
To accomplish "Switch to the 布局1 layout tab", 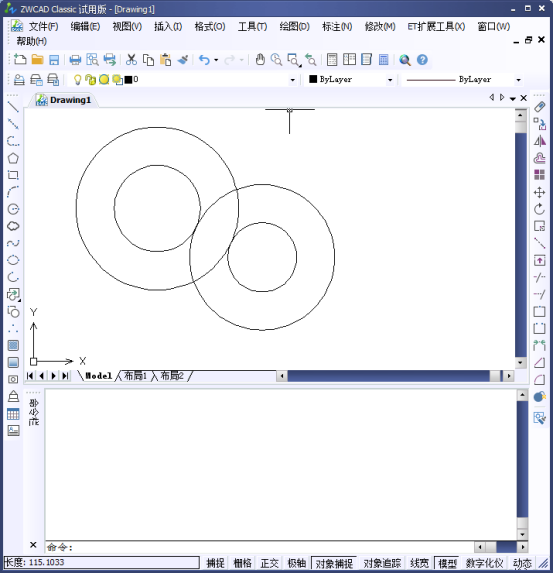I will coord(136,376).
